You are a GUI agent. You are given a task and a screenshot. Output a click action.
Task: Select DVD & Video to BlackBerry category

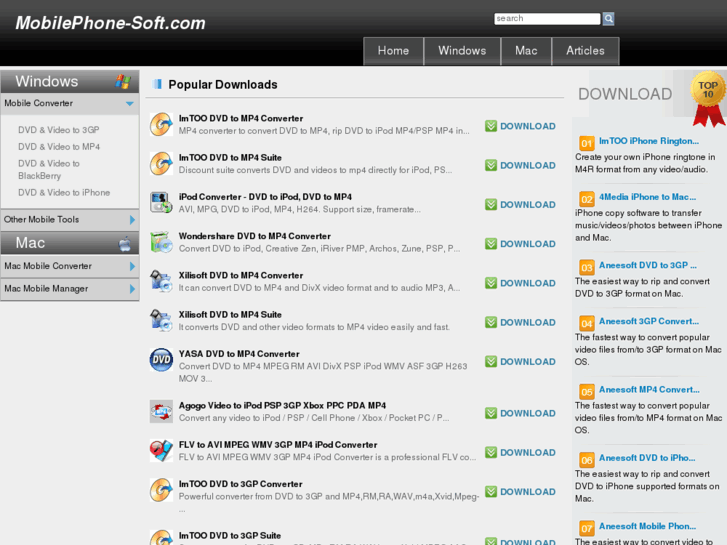[49, 170]
